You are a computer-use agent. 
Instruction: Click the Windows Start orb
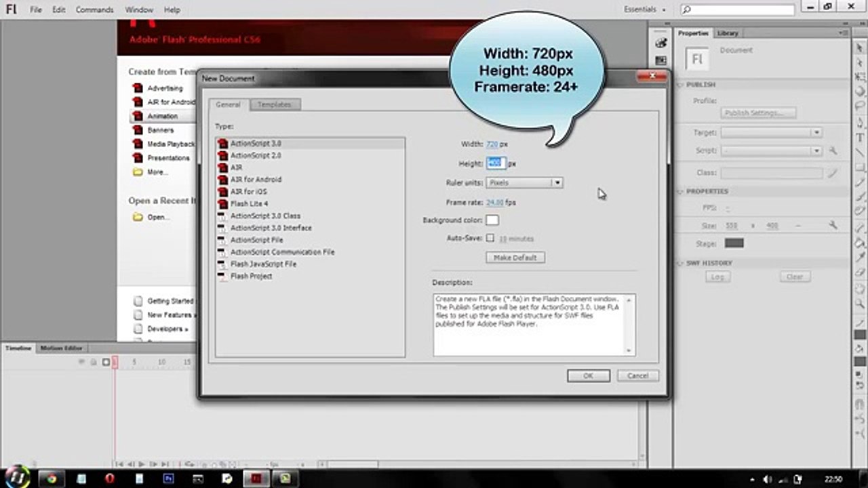[17, 477]
